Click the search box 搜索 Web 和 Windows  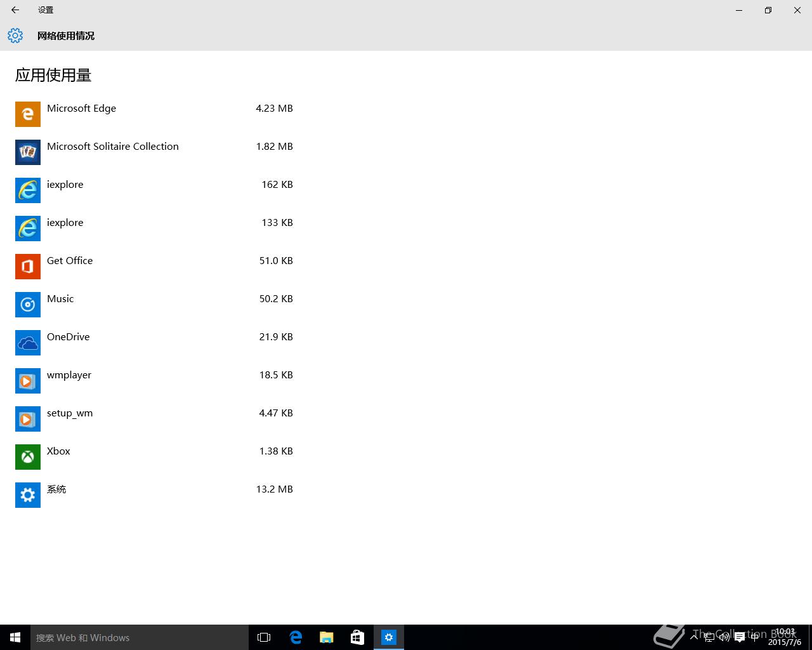pyautogui.click(x=140, y=637)
